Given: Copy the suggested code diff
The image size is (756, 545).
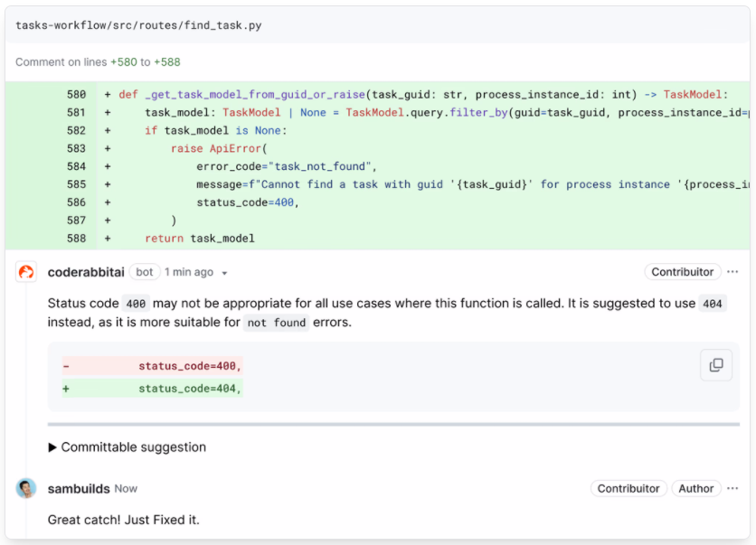Looking at the screenshot, I should [716, 365].
